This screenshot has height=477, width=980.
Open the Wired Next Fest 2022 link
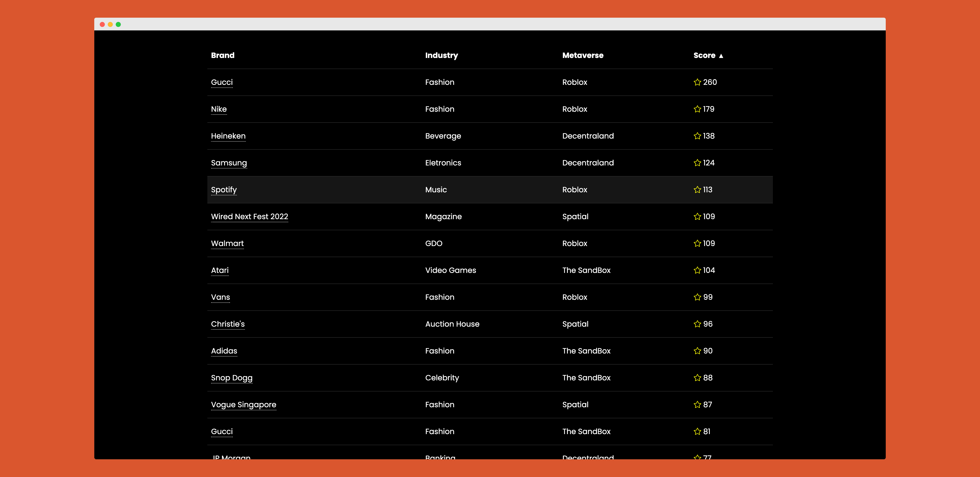[249, 216]
